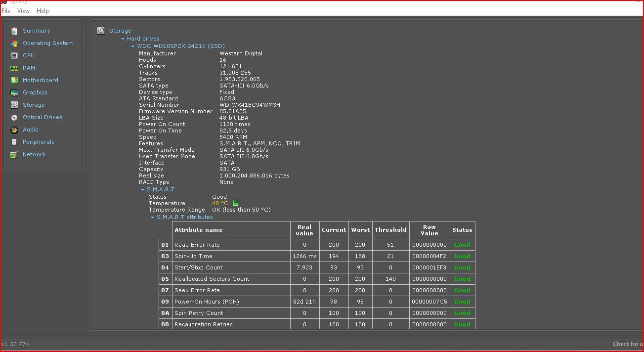Open the File menu
644x352 pixels.
(x=6, y=10)
